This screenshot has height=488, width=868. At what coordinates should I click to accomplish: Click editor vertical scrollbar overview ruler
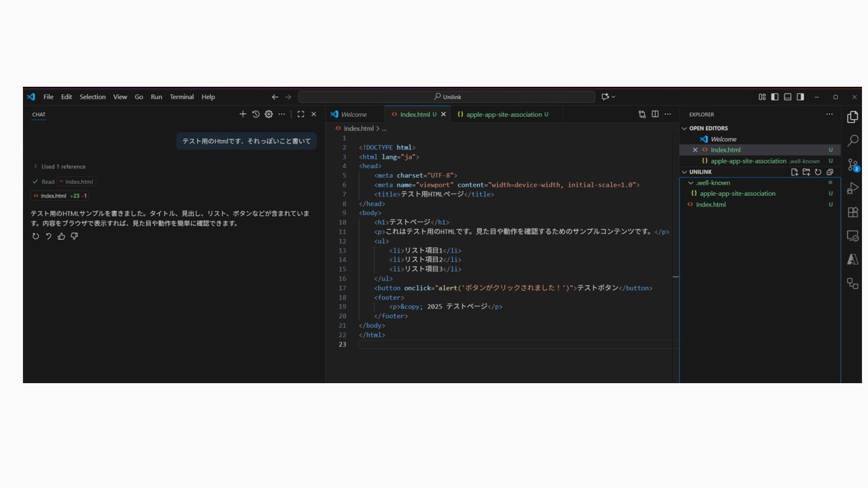675,258
